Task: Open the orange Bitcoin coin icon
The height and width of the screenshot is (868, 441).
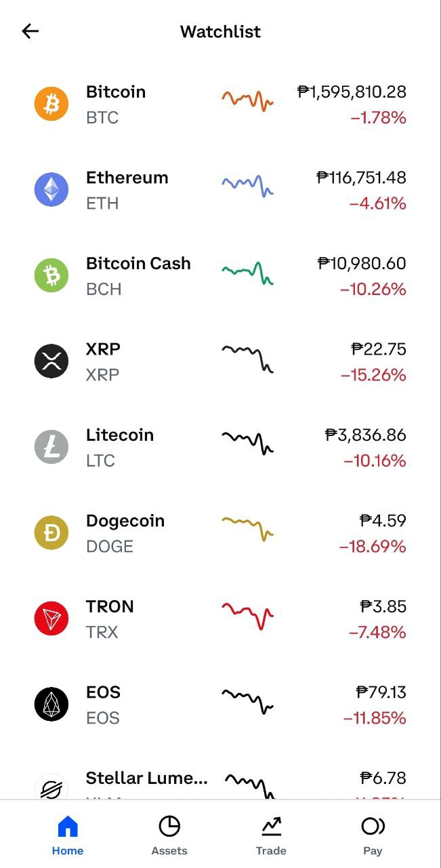Action: 51,104
